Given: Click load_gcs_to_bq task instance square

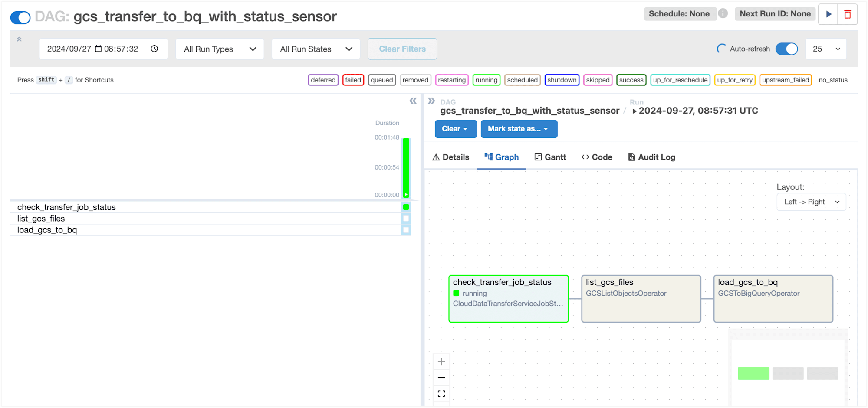Looking at the screenshot, I should click(x=406, y=230).
